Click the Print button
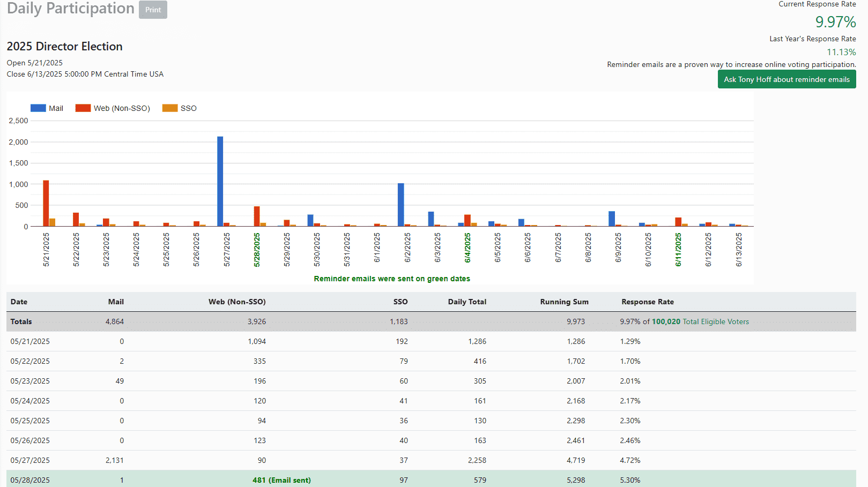This screenshot has height=487, width=868. pyautogui.click(x=153, y=9)
